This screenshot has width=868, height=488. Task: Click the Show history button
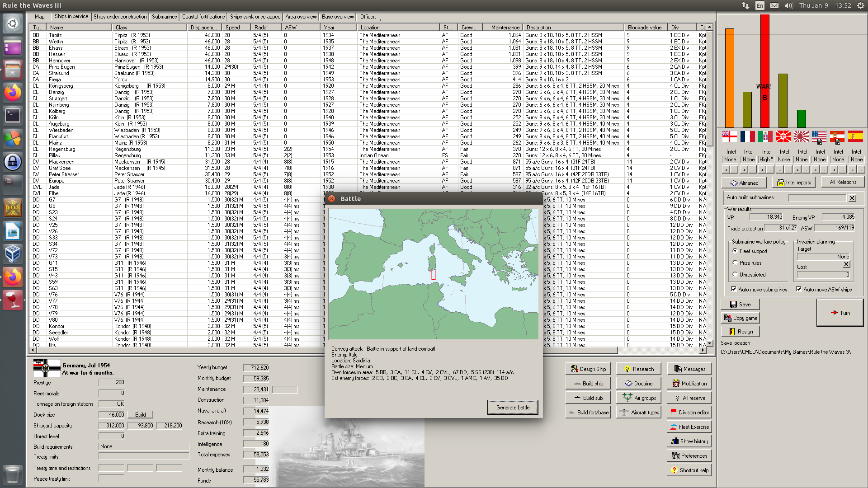click(x=689, y=441)
